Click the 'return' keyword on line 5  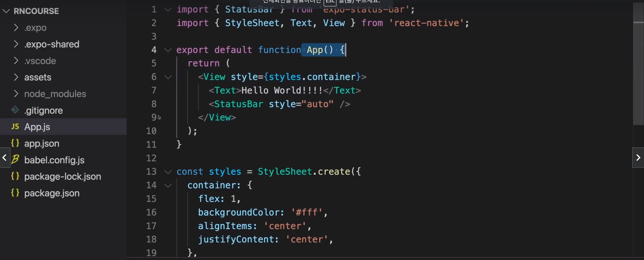point(203,63)
